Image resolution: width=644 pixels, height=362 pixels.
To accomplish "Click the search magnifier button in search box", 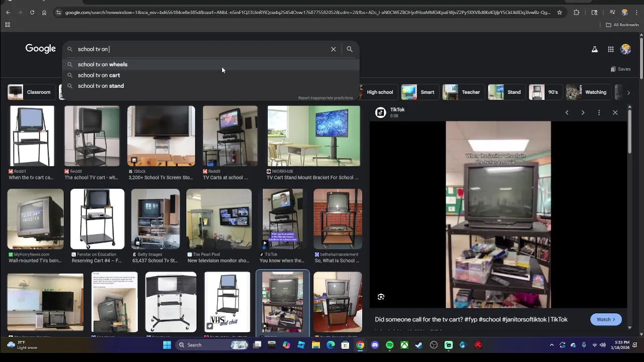I will (350, 49).
